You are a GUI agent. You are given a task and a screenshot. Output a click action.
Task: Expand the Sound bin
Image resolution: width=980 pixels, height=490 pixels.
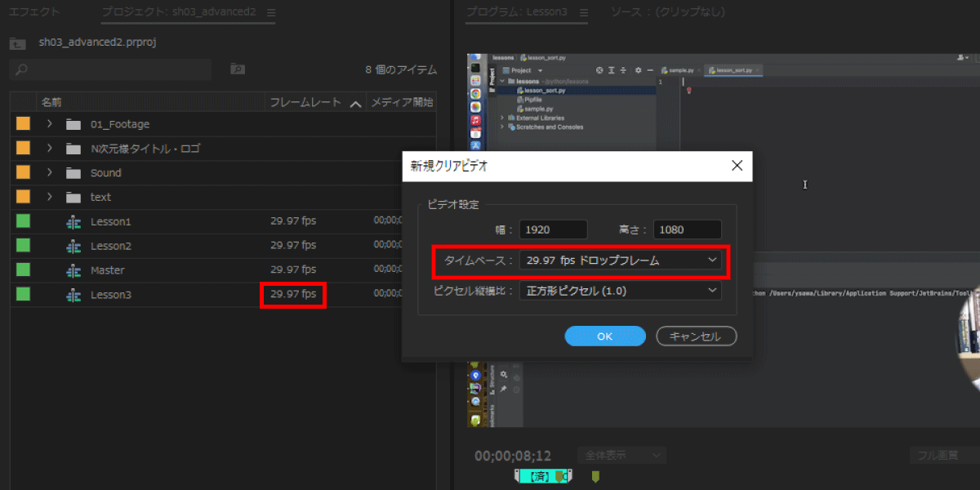pyautogui.click(x=49, y=173)
